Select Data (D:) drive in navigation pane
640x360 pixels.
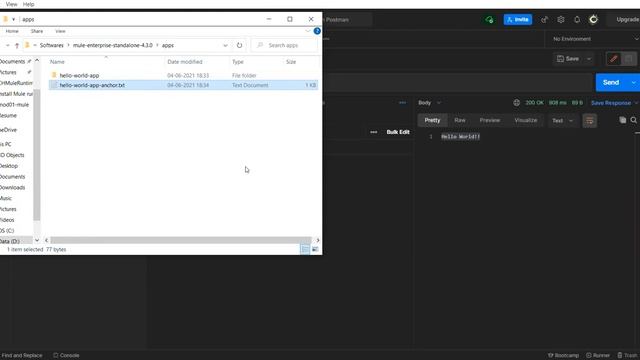tap(10, 241)
